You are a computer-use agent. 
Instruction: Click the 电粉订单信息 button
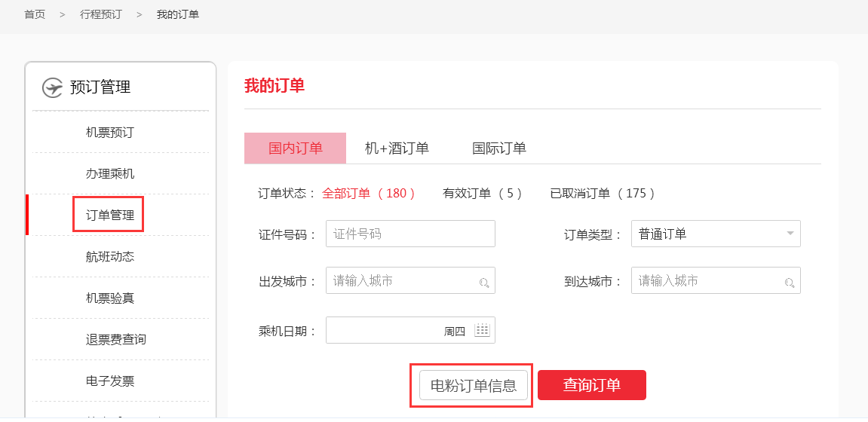point(473,386)
